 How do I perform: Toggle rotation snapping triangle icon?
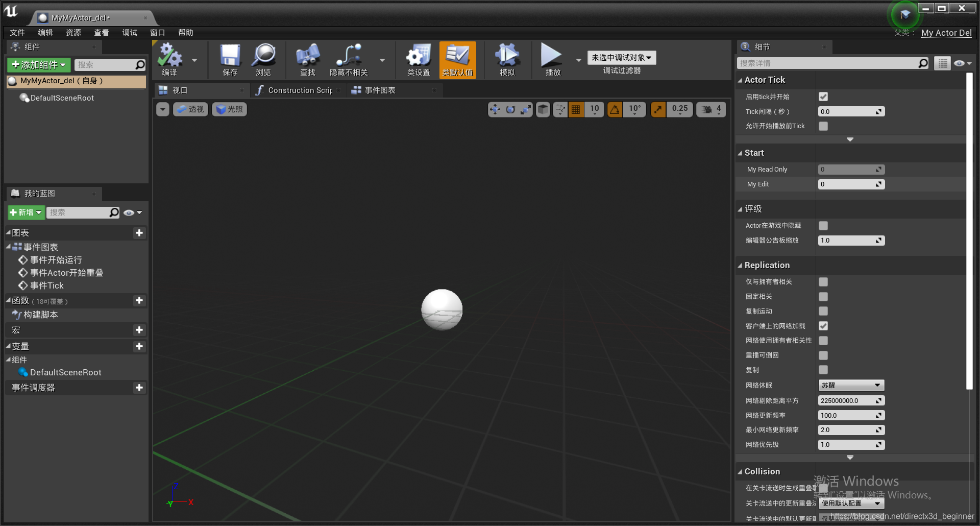coord(615,109)
